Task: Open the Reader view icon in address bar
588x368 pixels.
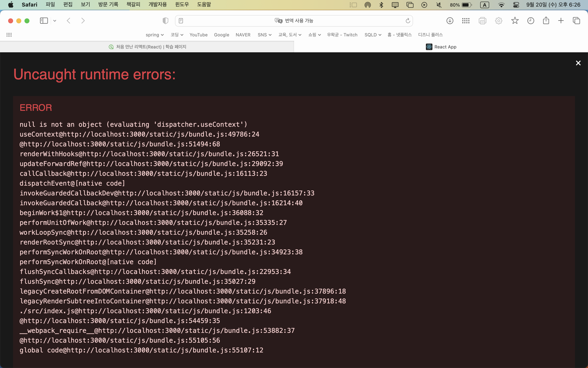Action: [181, 21]
